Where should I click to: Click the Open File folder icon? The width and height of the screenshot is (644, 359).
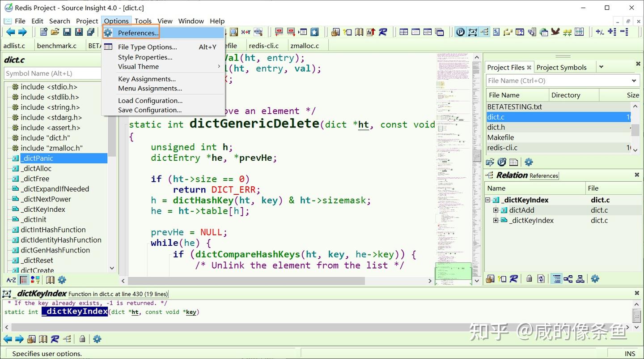[x=55, y=32]
